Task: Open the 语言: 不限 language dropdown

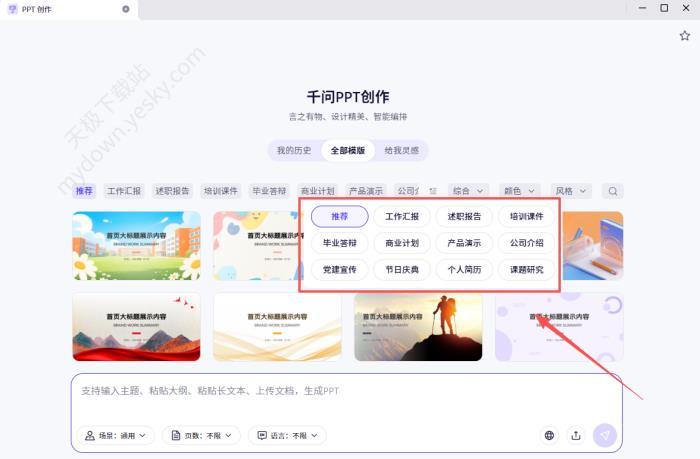Action: coord(289,435)
